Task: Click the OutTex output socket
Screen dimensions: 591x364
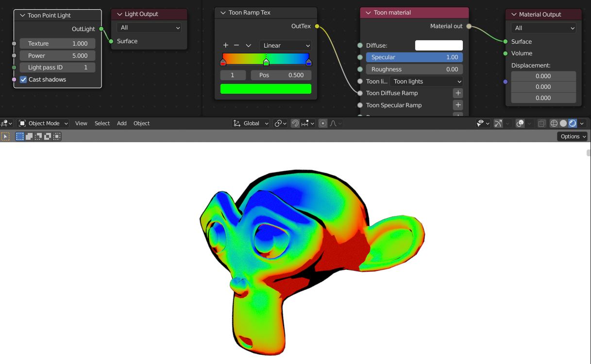Action: (x=317, y=26)
